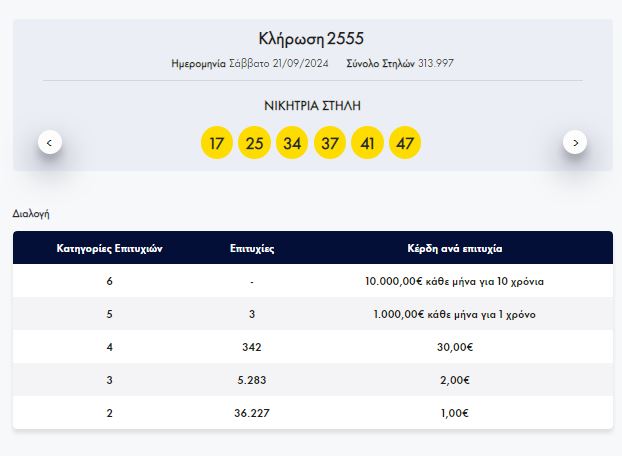Click the 342 winners count cell
The image size is (622, 456).
pos(252,347)
